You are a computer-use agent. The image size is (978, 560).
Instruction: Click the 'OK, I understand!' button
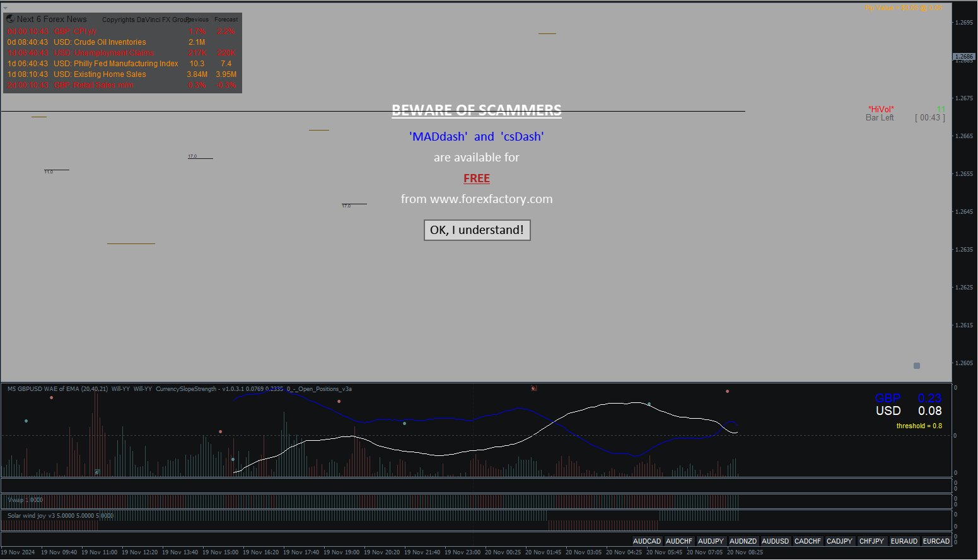pyautogui.click(x=477, y=230)
